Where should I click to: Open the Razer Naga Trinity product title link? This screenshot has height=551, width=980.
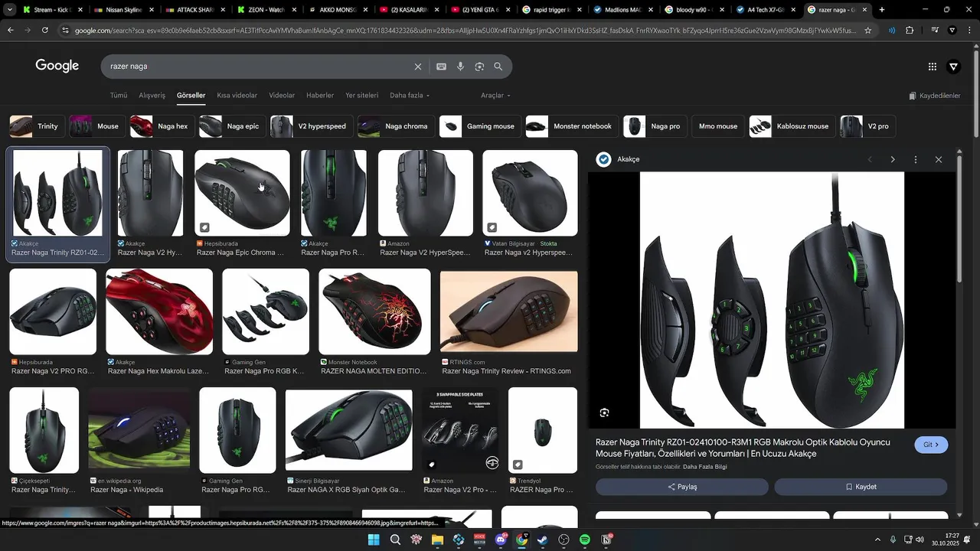743,448
